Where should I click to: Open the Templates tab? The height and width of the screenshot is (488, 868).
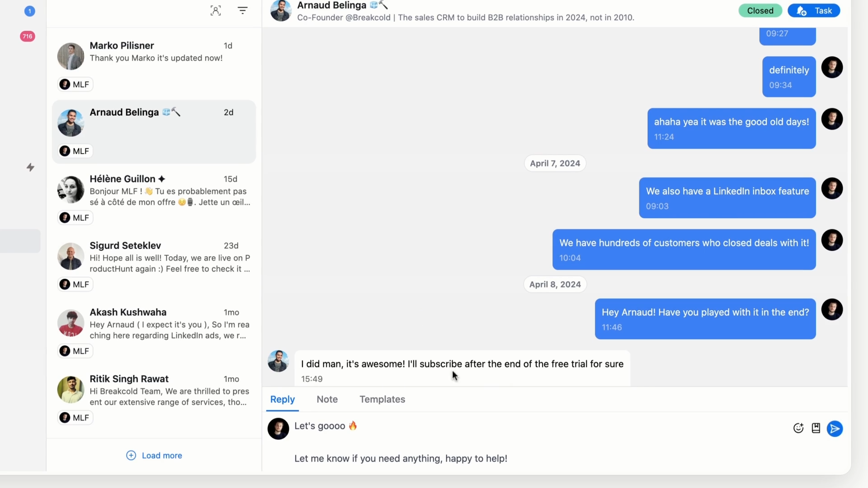[382, 399]
